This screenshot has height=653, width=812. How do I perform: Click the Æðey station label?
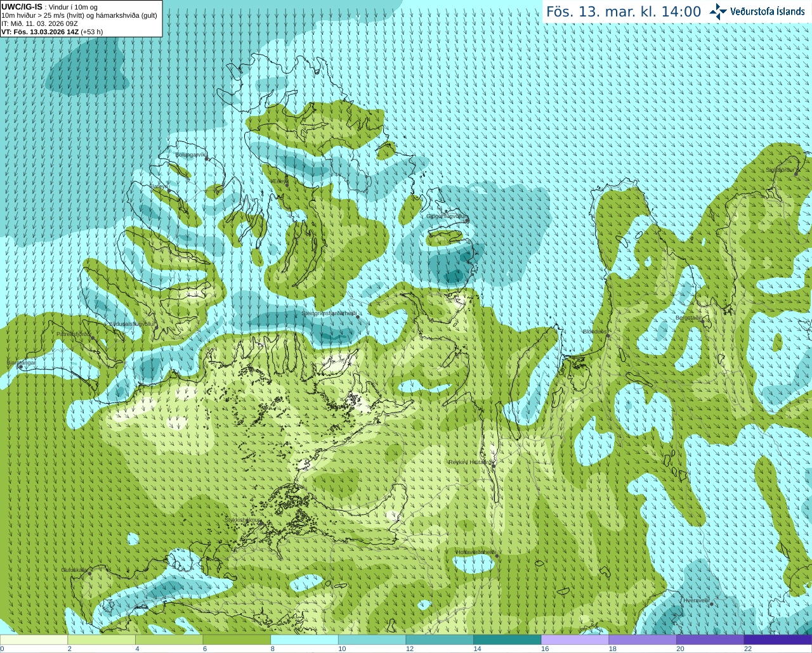(280, 181)
